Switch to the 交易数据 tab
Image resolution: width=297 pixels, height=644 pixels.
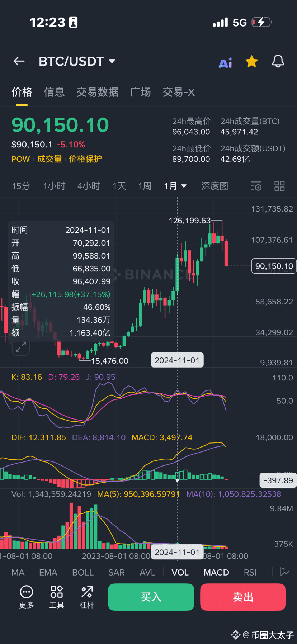97,92
